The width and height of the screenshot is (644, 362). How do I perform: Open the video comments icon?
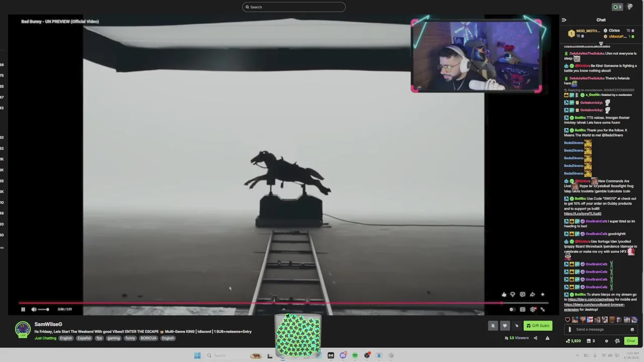[x=523, y=295]
